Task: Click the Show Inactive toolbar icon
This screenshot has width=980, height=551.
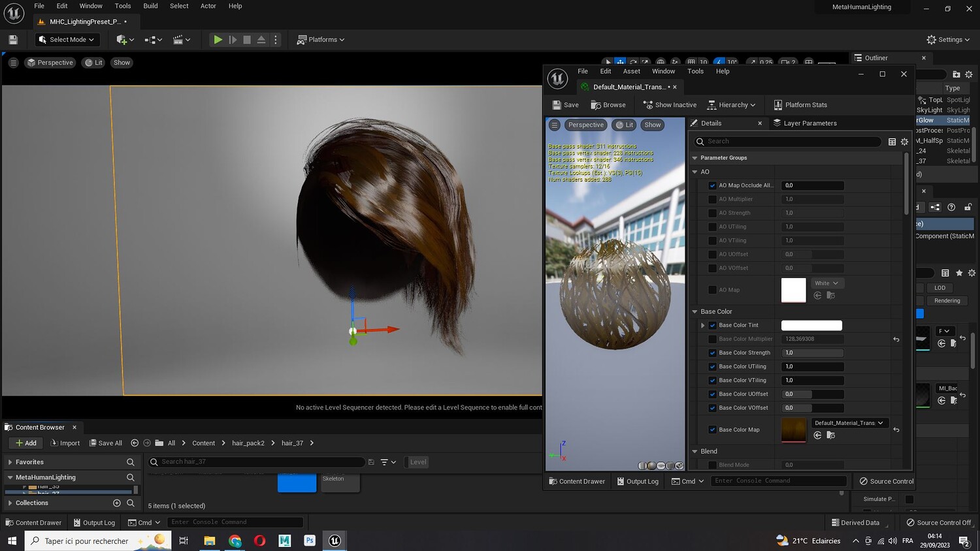Action: pyautogui.click(x=648, y=105)
